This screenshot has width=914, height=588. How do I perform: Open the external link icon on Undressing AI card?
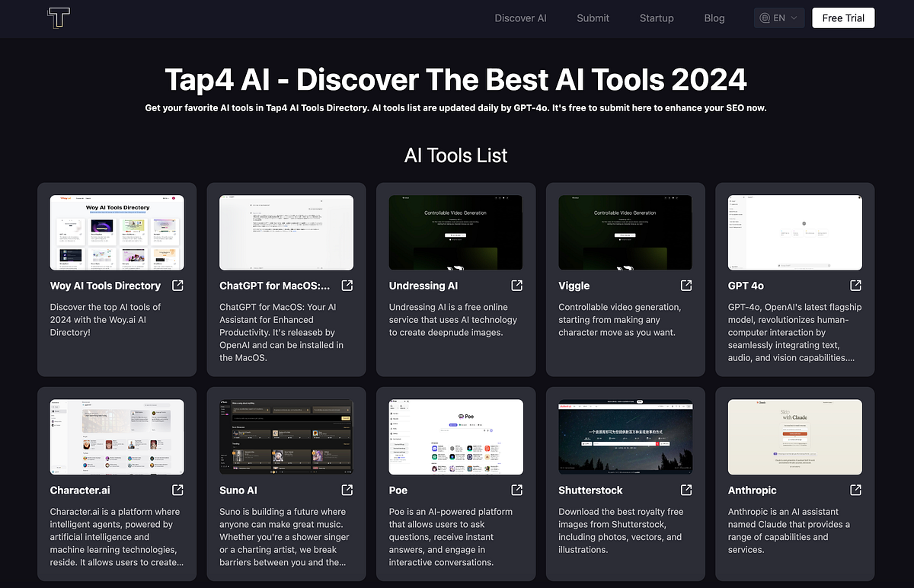tap(516, 286)
